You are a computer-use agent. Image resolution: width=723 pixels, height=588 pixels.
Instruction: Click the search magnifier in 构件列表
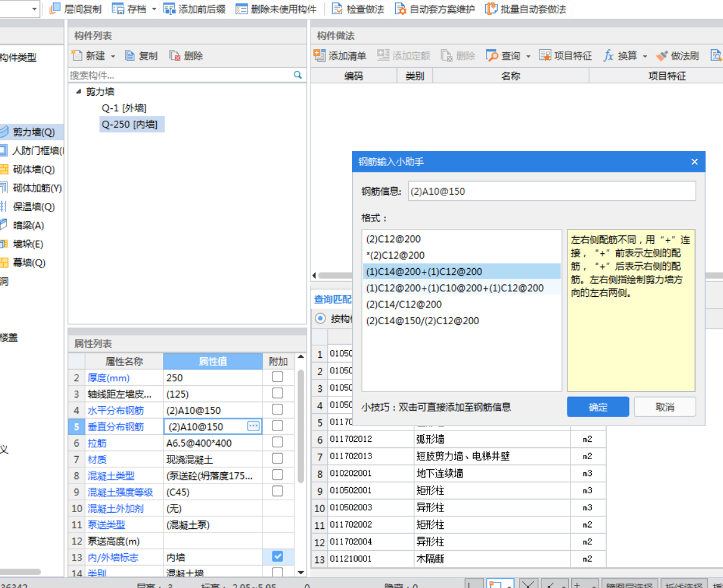tap(298, 75)
